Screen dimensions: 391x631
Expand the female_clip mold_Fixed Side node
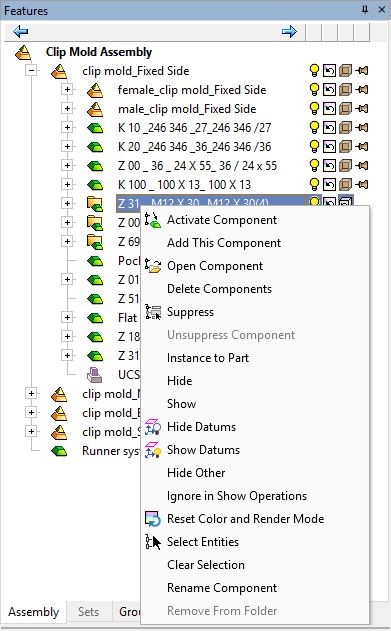(67, 89)
